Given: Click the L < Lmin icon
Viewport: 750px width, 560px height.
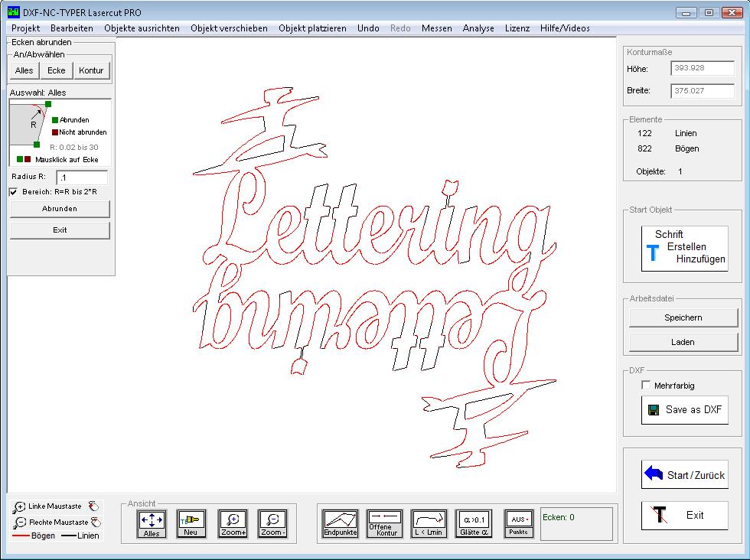Looking at the screenshot, I should (429, 524).
